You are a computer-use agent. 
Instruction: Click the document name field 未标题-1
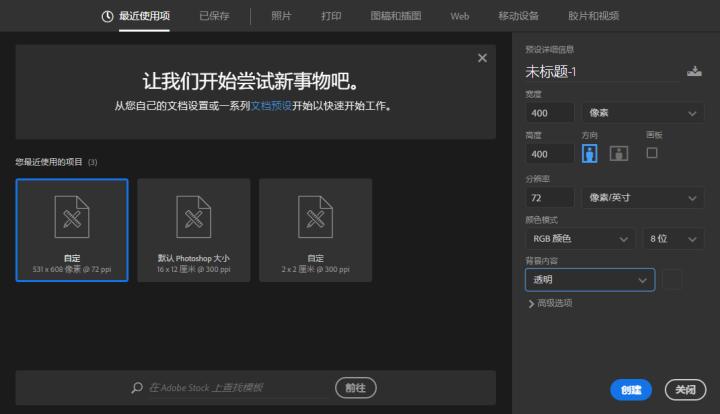[x=602, y=72]
